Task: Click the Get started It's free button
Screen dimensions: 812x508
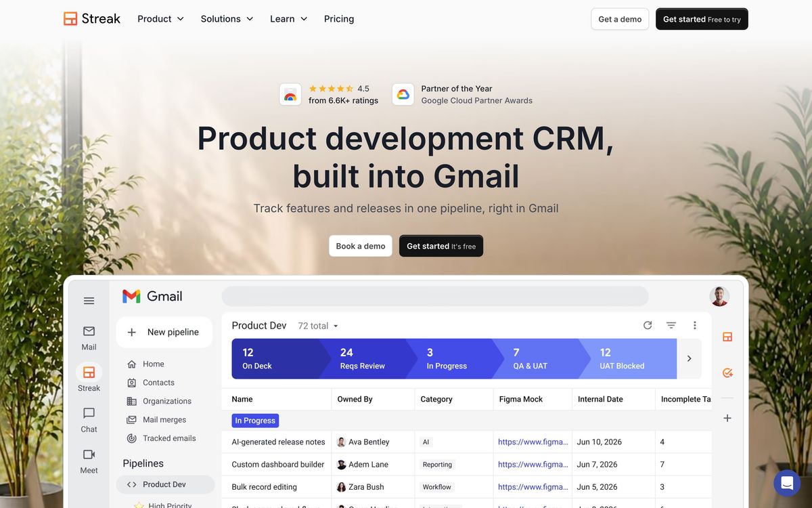Action: 441,246
